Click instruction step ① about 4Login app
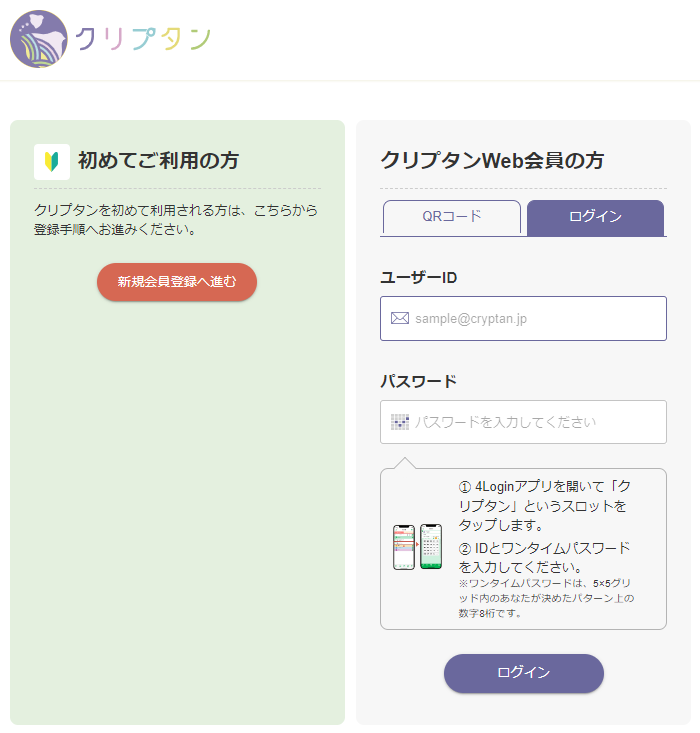This screenshot has width=700, height=733. [x=545, y=505]
